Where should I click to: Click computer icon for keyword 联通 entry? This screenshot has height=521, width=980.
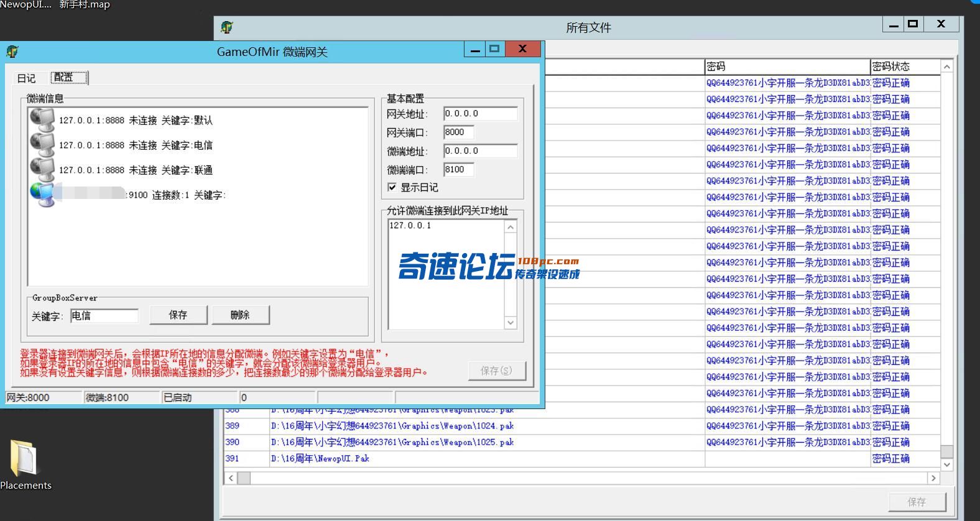[x=42, y=170]
